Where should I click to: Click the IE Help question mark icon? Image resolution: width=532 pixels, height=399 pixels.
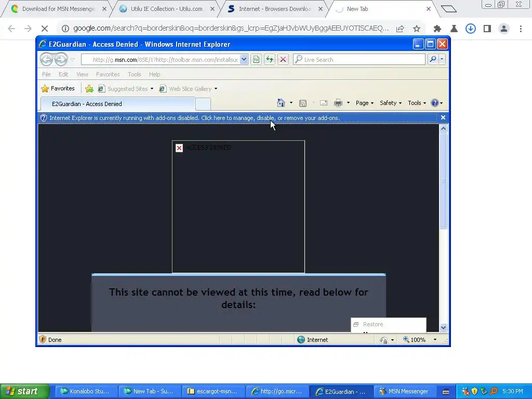(x=435, y=103)
